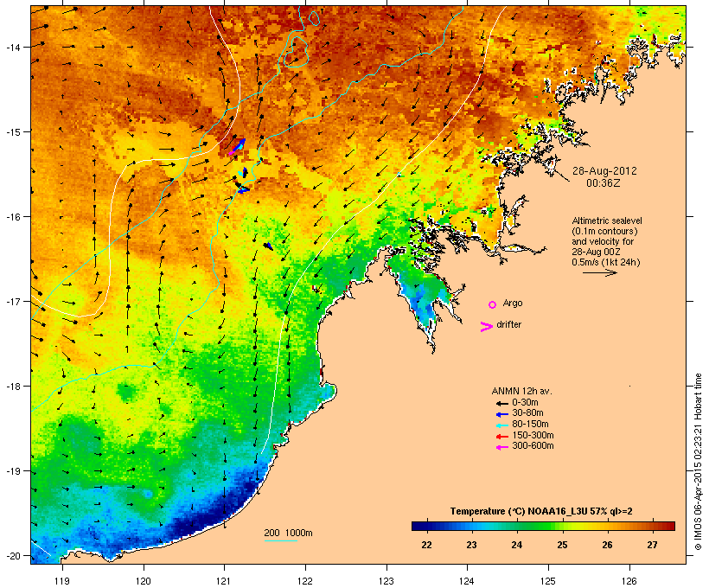Click the colorbar tick label 26
This screenshot has height=588, width=709.
point(607,545)
